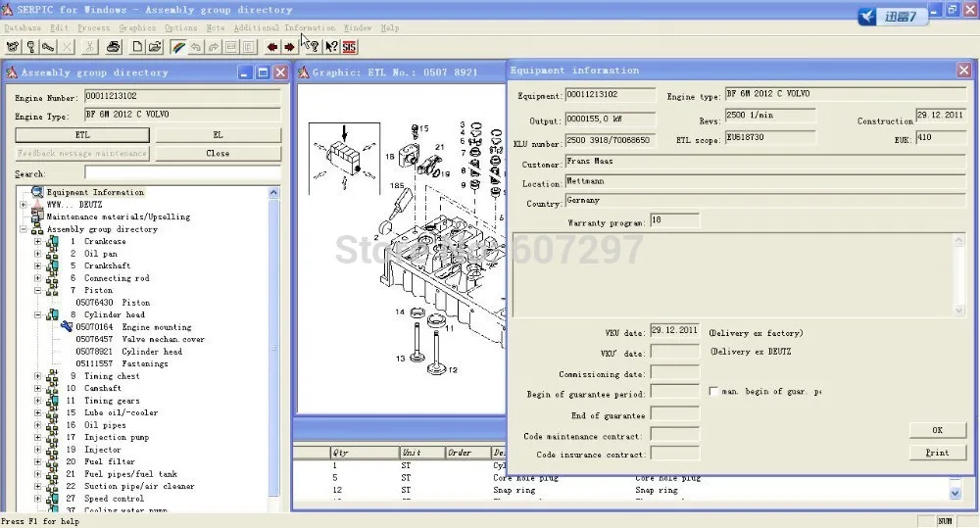
Task: Click the parts list scroll down arrow
Action: 955,493
